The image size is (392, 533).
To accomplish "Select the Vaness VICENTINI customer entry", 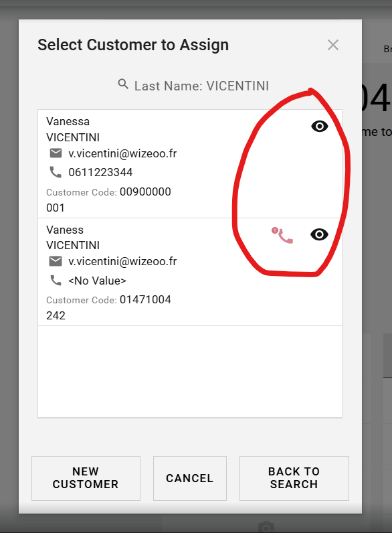I will [190, 272].
